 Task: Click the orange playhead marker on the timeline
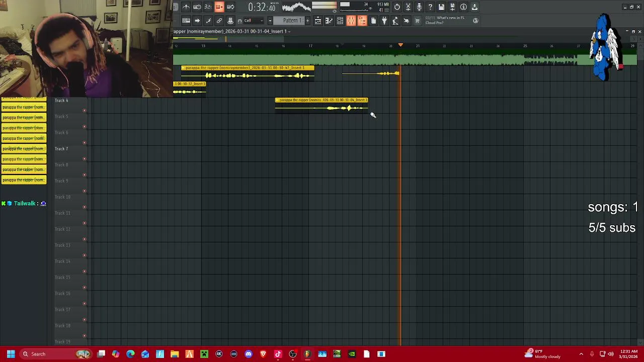point(400,46)
